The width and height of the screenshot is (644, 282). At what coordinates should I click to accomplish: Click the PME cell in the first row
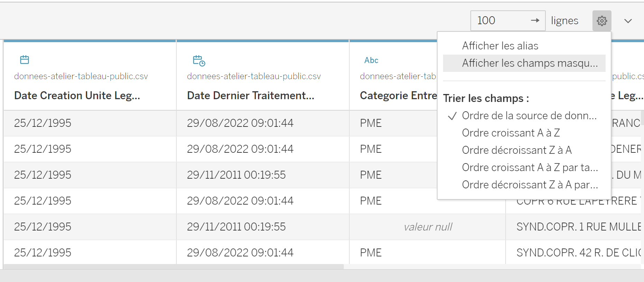(393, 123)
